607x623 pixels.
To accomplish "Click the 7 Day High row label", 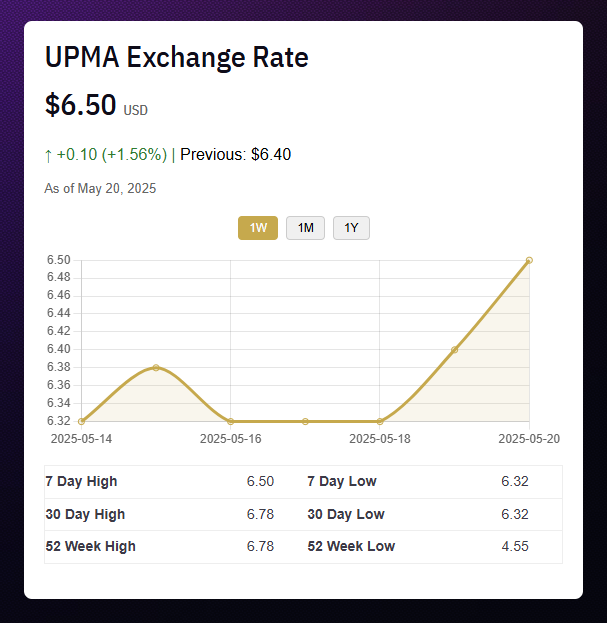I will click(x=81, y=481).
